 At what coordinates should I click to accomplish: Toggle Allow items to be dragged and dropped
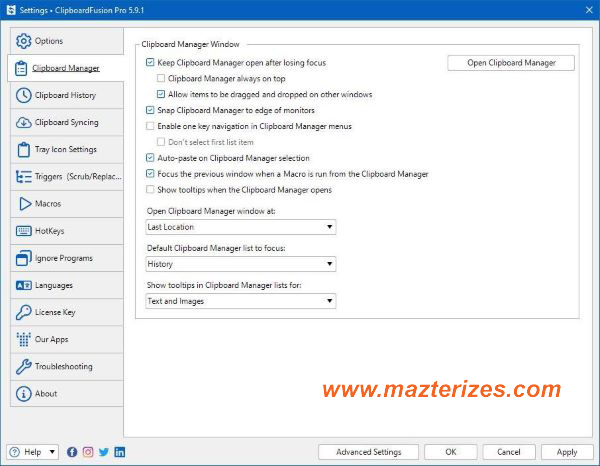click(x=161, y=94)
